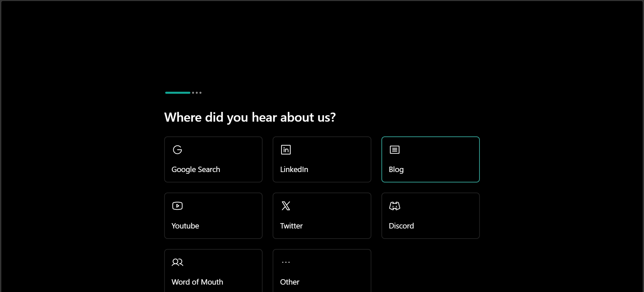Image resolution: width=644 pixels, height=292 pixels.
Task: Choose the "Twitter" label
Action: (x=291, y=226)
